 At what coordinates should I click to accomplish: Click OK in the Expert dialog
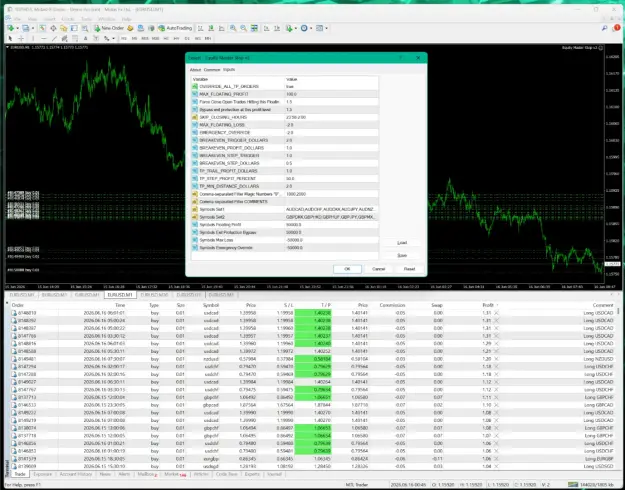[347, 269]
